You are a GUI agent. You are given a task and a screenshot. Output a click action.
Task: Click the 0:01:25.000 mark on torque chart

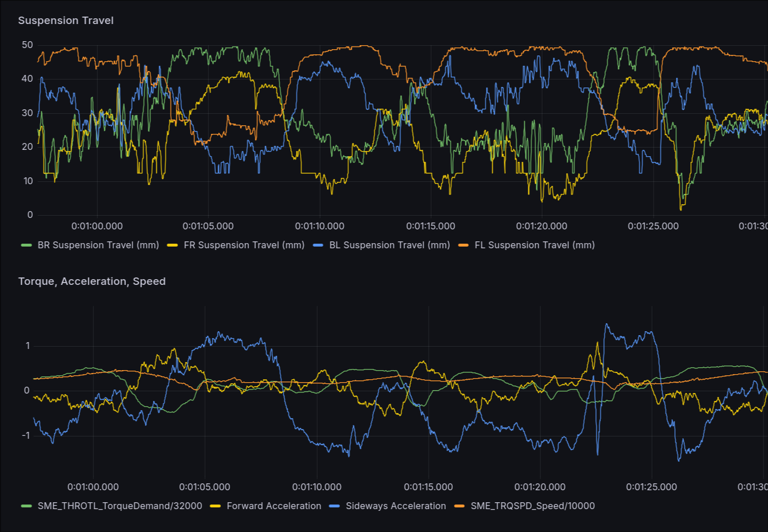[x=651, y=487]
